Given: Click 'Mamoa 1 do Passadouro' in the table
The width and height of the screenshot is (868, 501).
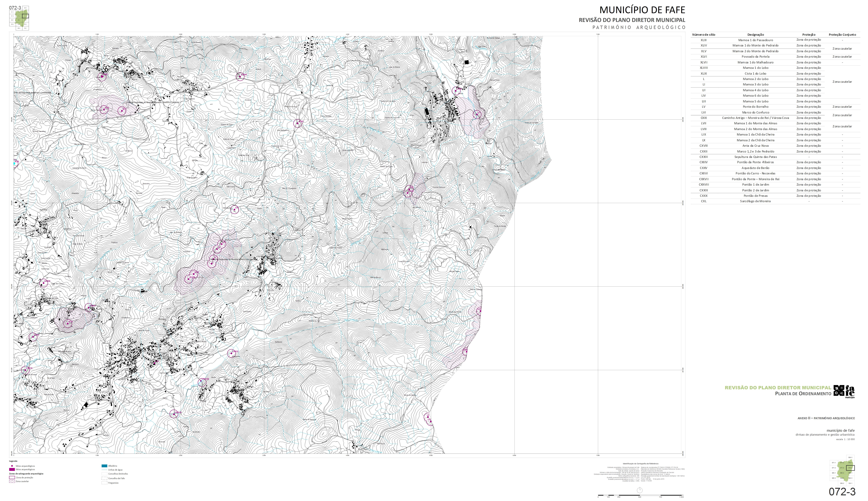Looking at the screenshot, I should coord(756,40).
